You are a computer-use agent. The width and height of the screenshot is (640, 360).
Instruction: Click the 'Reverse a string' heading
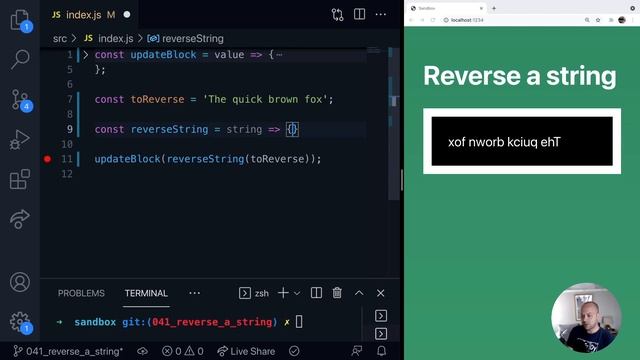click(x=520, y=76)
